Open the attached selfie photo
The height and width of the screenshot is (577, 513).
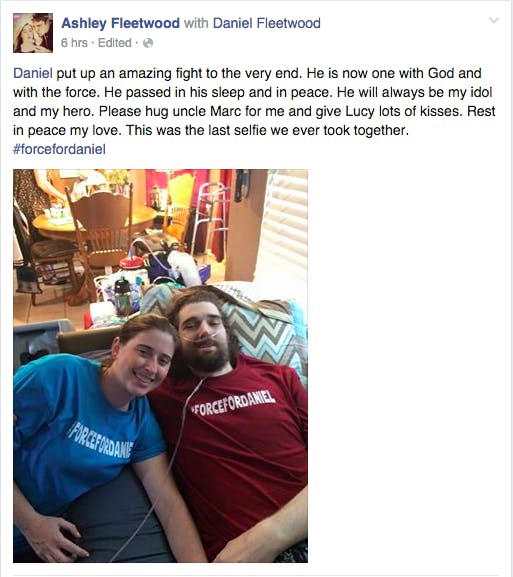tap(160, 366)
